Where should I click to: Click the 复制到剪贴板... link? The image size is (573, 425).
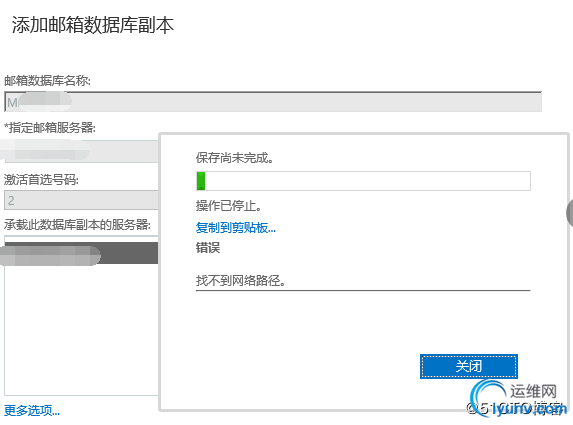coord(236,228)
